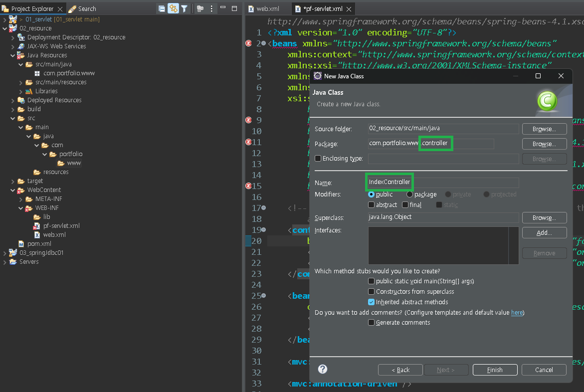This screenshot has width=584, height=392.
Task: Open the View Menu three-dots icon
Action: point(212,8)
